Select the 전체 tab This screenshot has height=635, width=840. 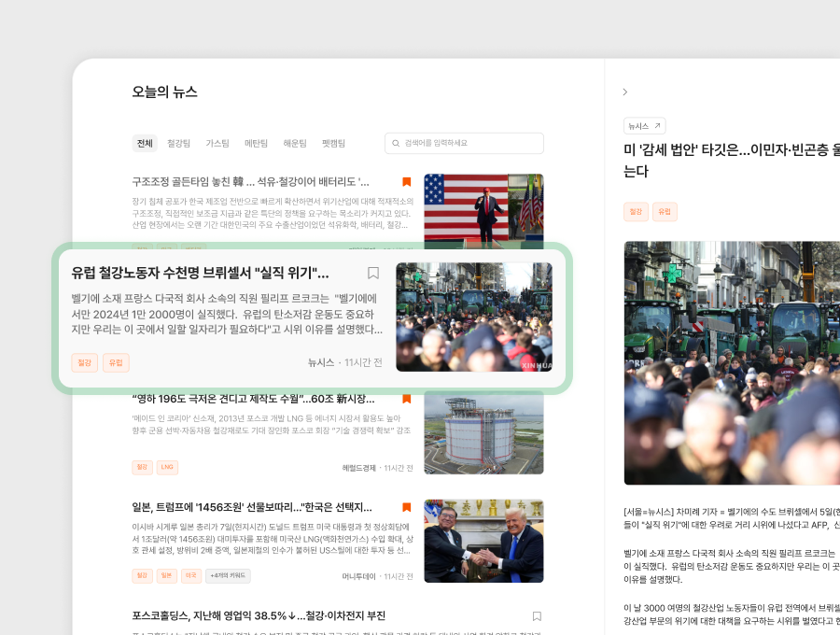click(x=145, y=144)
